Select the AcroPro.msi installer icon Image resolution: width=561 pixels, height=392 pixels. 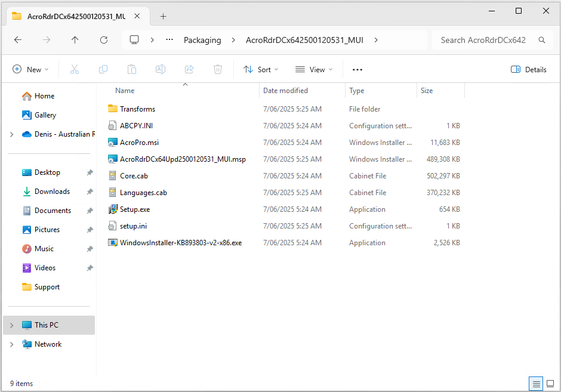113,143
